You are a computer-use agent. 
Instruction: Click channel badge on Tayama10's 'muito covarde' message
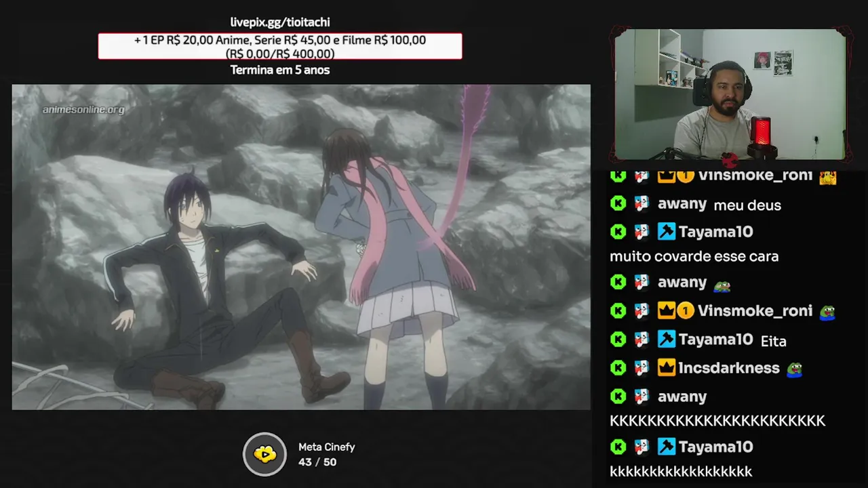[642, 232]
